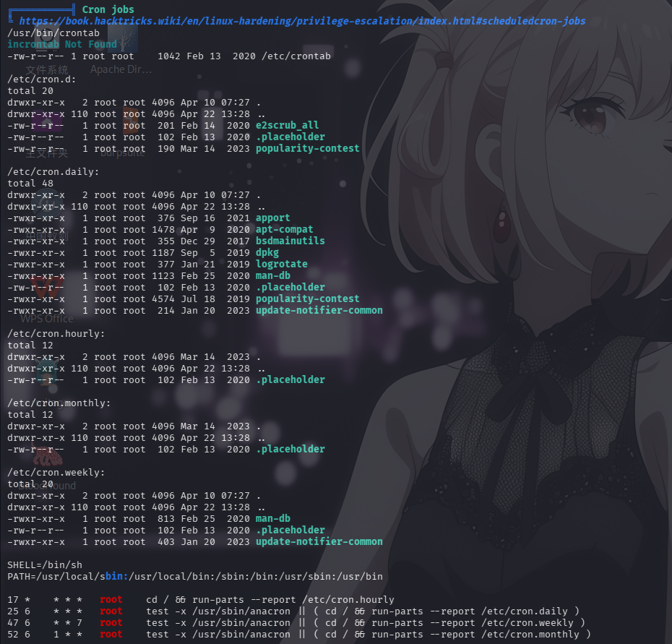Click popularity-contest entry with size 4574

[x=307, y=299]
